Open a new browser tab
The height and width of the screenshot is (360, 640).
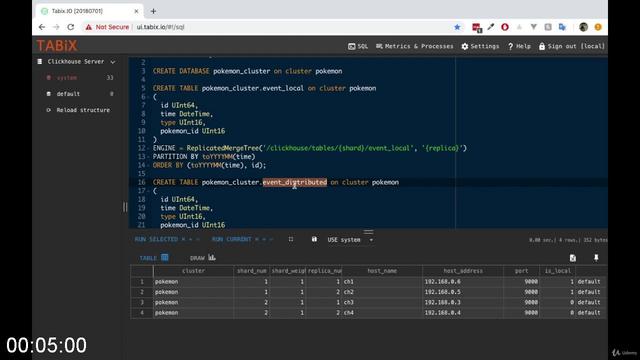click(153, 11)
